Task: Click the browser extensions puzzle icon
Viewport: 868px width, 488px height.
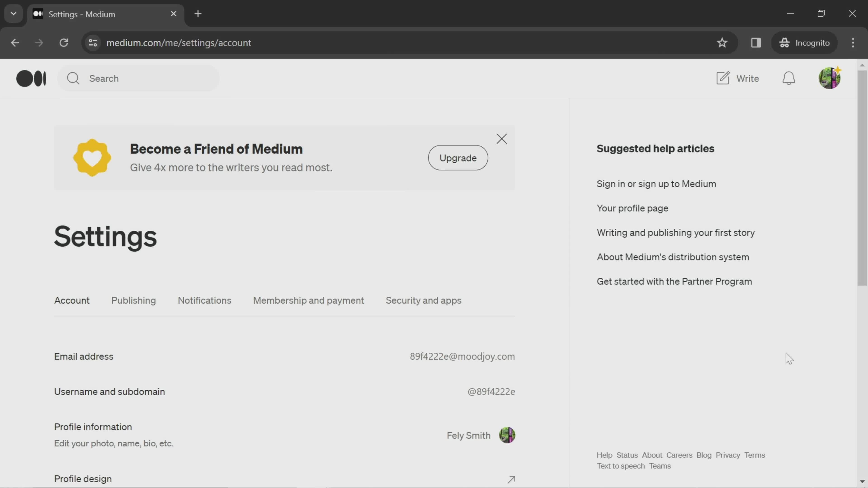Action: click(756, 42)
